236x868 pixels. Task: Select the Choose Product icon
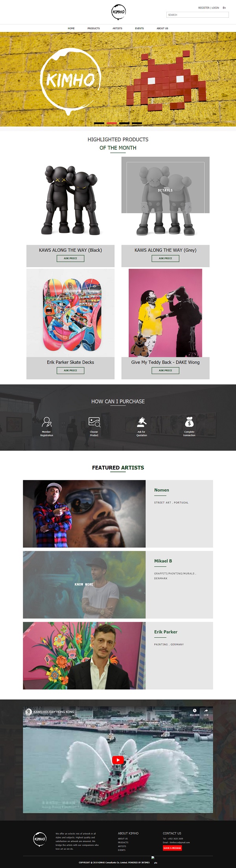(94, 422)
